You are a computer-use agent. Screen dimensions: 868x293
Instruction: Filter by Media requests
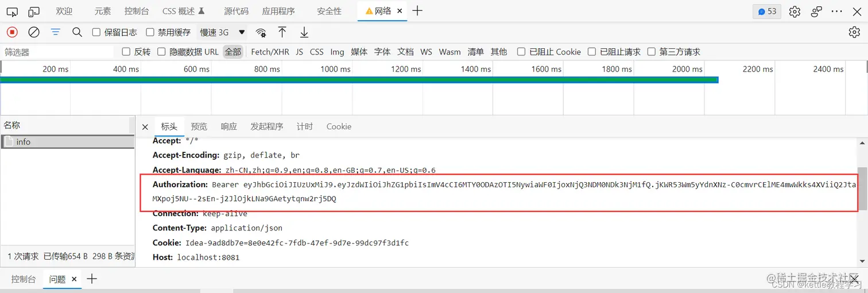359,52
